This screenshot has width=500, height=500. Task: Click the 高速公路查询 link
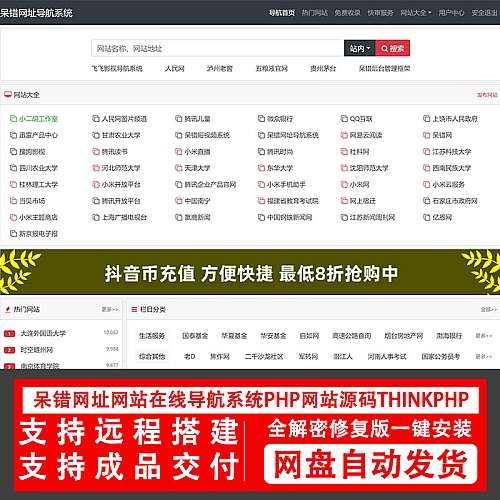point(351,336)
